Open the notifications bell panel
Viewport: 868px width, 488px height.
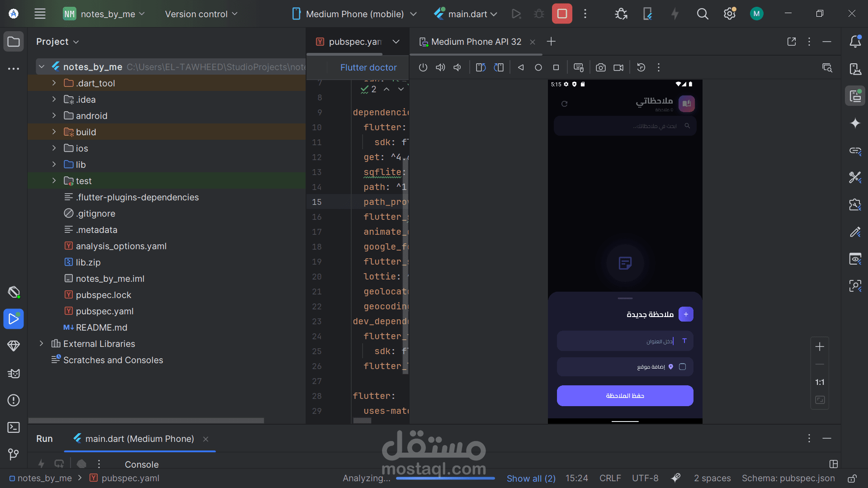click(855, 41)
